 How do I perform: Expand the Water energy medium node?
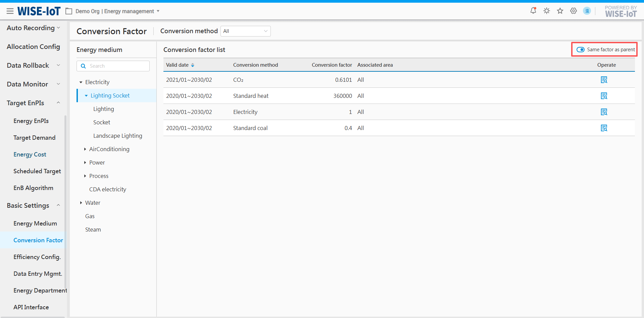[81, 203]
